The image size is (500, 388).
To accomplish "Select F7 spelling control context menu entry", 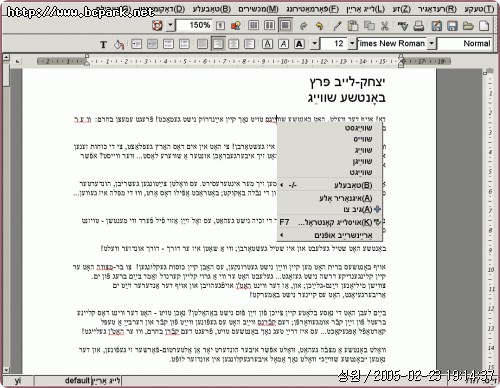I will point(330,222).
